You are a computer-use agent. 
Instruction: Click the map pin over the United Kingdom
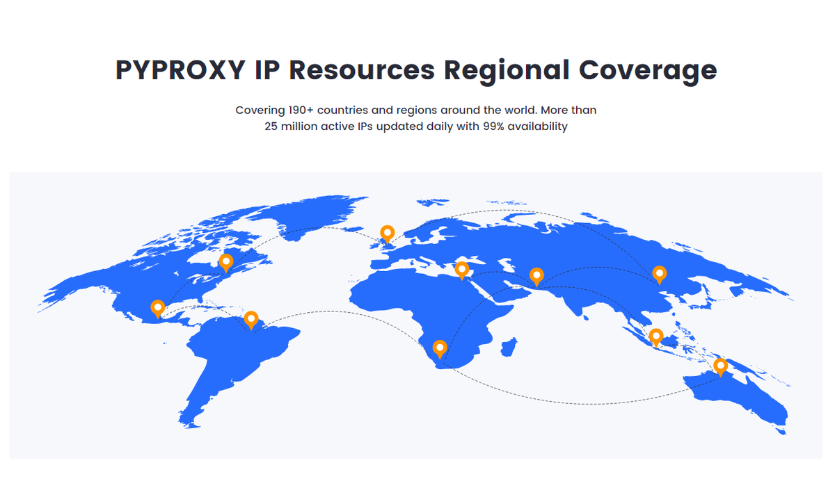(387, 234)
